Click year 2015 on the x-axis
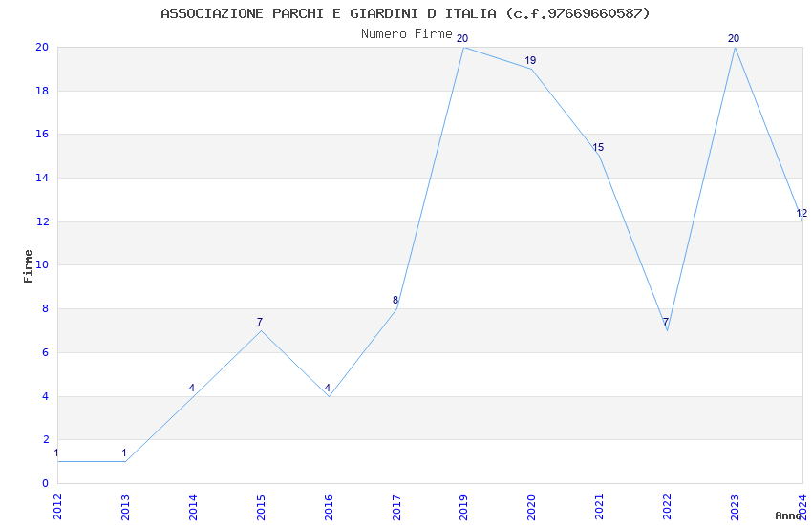812x525 pixels. click(261, 507)
